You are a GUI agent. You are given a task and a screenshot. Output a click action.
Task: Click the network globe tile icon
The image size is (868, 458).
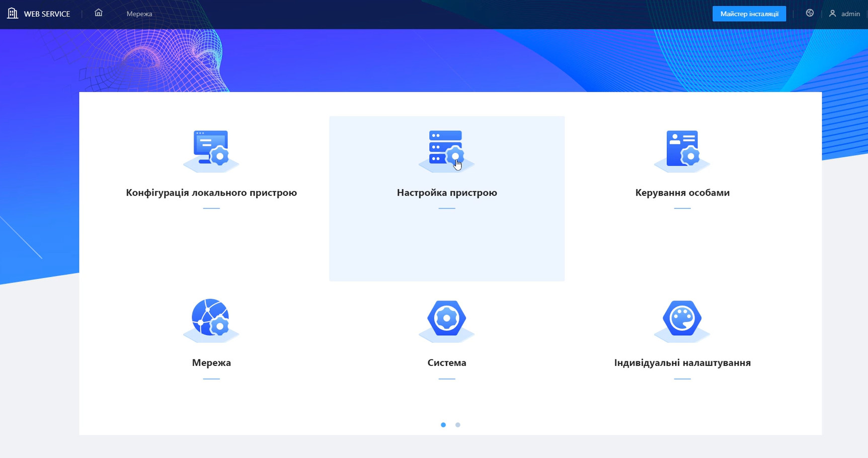(x=211, y=318)
